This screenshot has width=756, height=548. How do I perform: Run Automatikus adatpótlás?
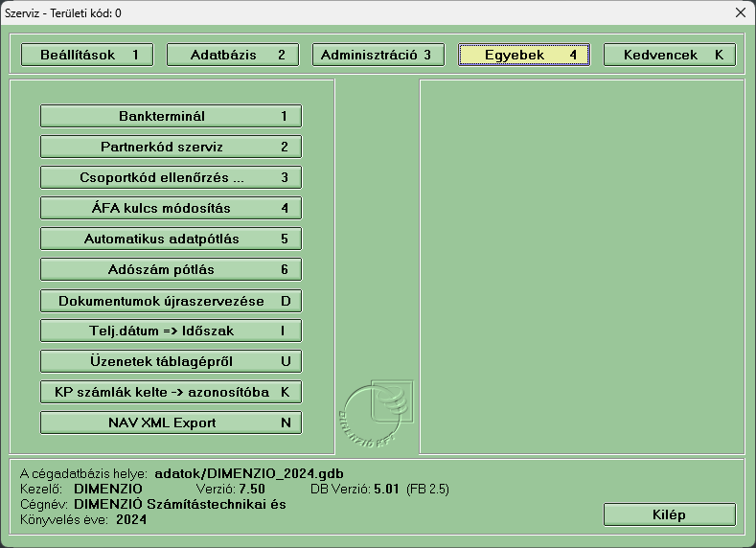point(171,239)
